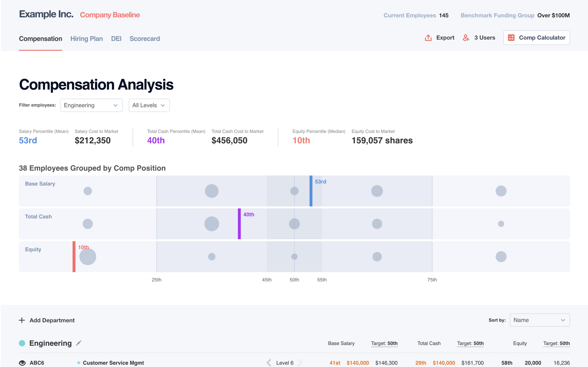
Task: Open the All Levels dropdown
Action: tap(149, 105)
